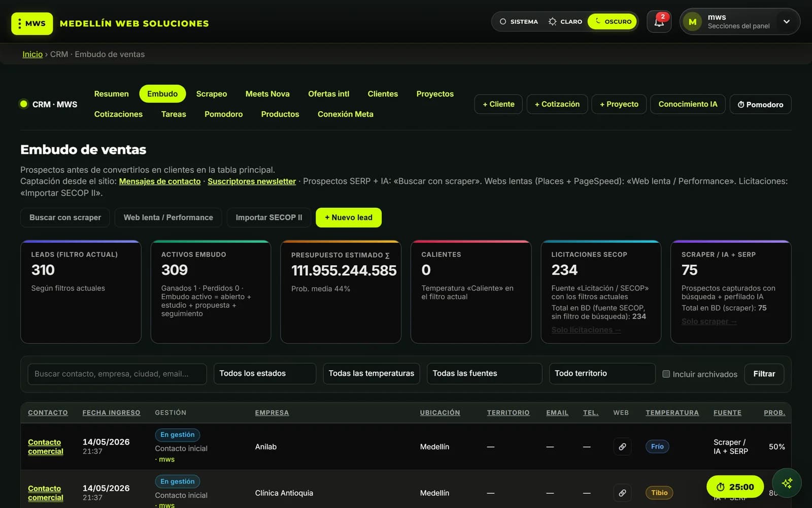Image resolution: width=812 pixels, height=508 pixels.
Task: Open Mensajes de contacto link
Action: point(160,181)
